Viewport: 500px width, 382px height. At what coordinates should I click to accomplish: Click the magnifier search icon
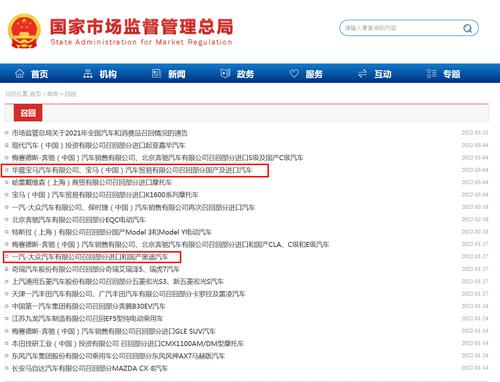click(468, 28)
